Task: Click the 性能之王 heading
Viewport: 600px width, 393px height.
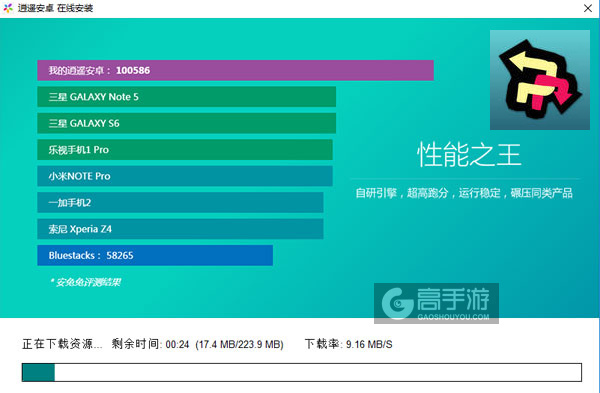Action: (469, 155)
